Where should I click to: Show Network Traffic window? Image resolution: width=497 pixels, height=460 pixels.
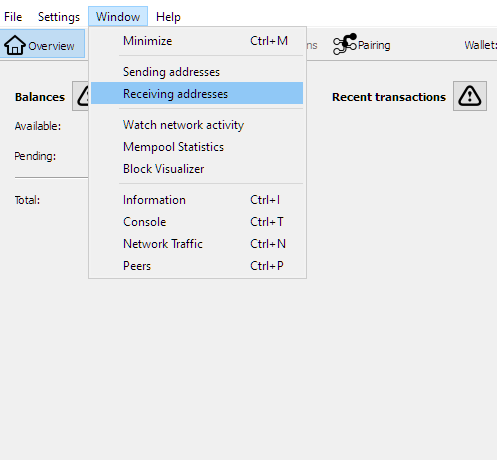[x=197, y=244]
